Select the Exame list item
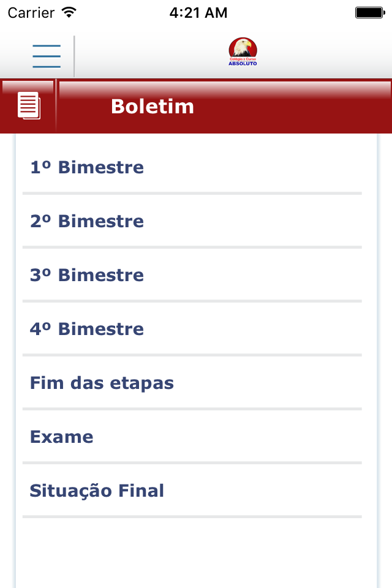392x588 pixels. point(192,437)
